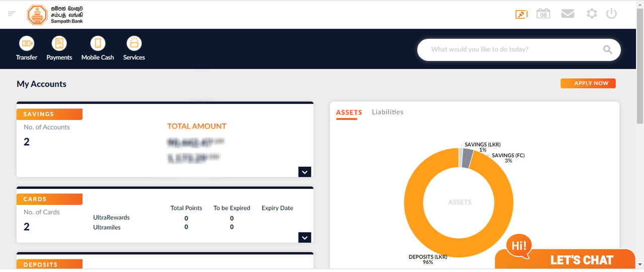This screenshot has width=644, height=272.
Task: Switch to the Liabilities tab
Action: (387, 112)
